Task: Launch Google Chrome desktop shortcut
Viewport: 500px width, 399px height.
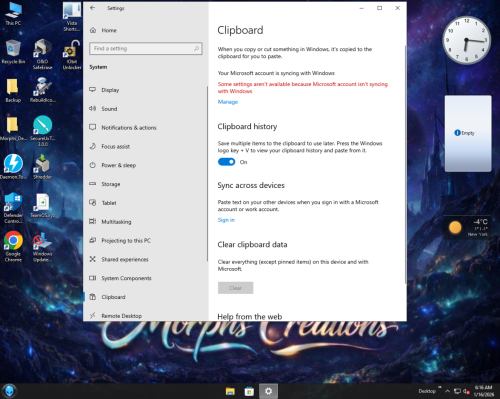Action: (x=13, y=247)
